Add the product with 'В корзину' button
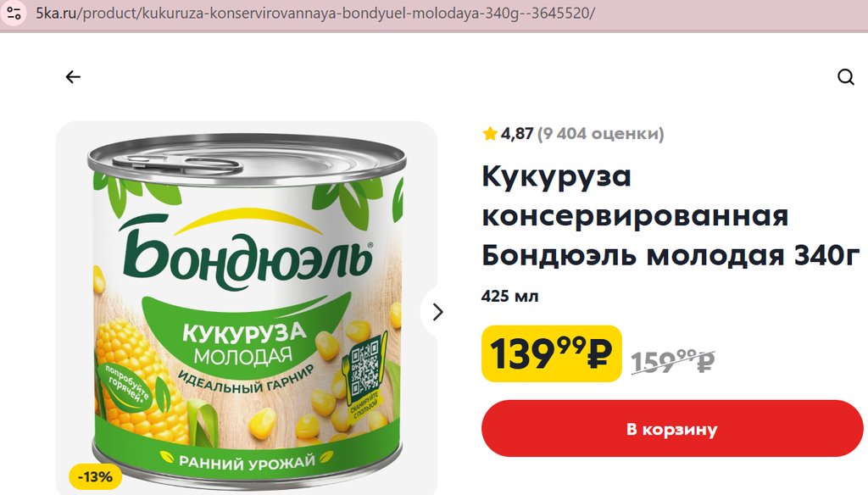Image resolution: width=868 pixels, height=495 pixels. (x=672, y=429)
